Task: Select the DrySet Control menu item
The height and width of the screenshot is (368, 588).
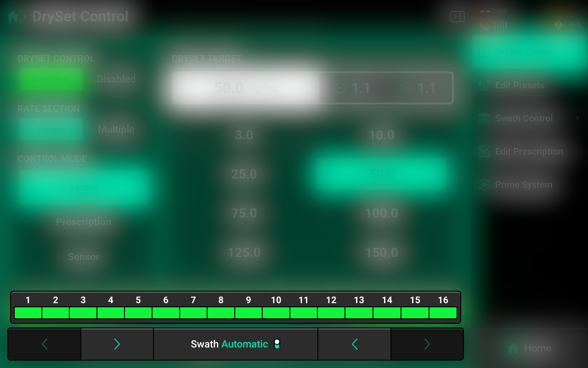Action: (x=525, y=52)
